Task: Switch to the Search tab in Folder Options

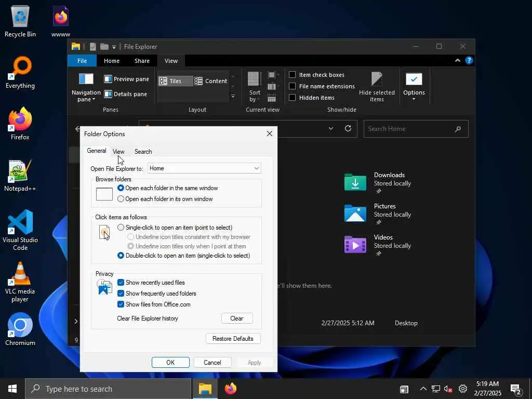Action: (x=143, y=151)
